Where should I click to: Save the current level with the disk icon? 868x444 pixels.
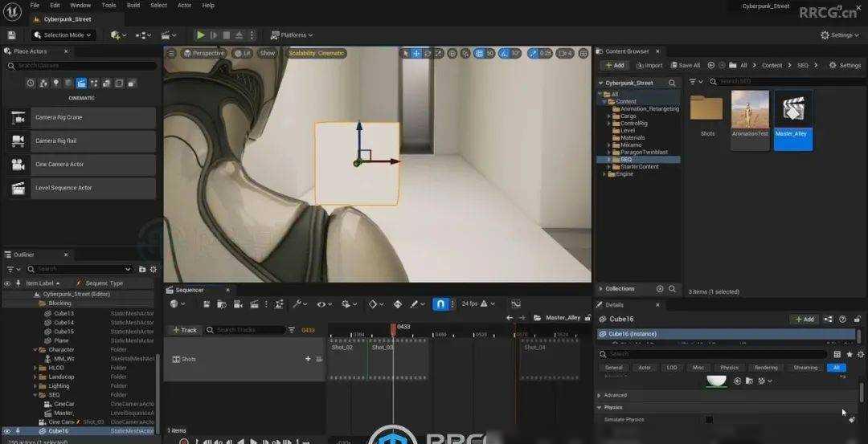[11, 35]
